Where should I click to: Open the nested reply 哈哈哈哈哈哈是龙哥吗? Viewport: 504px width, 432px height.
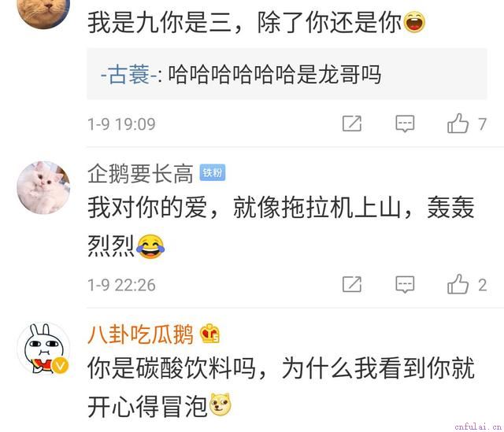pos(287,74)
